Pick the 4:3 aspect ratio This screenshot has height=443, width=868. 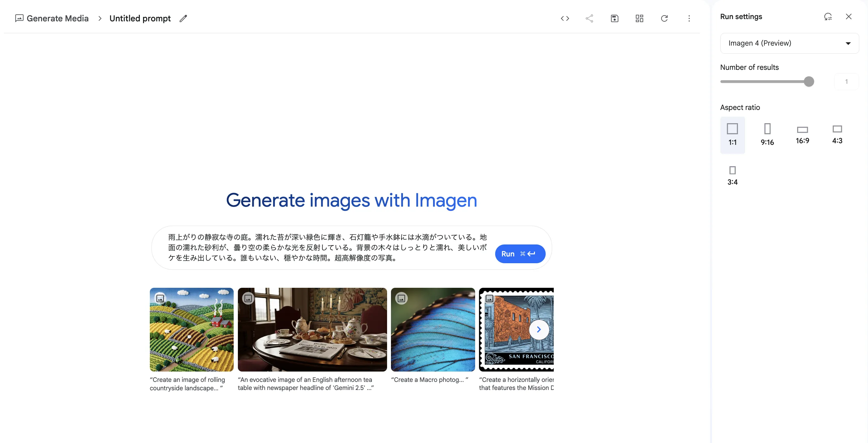(837, 134)
